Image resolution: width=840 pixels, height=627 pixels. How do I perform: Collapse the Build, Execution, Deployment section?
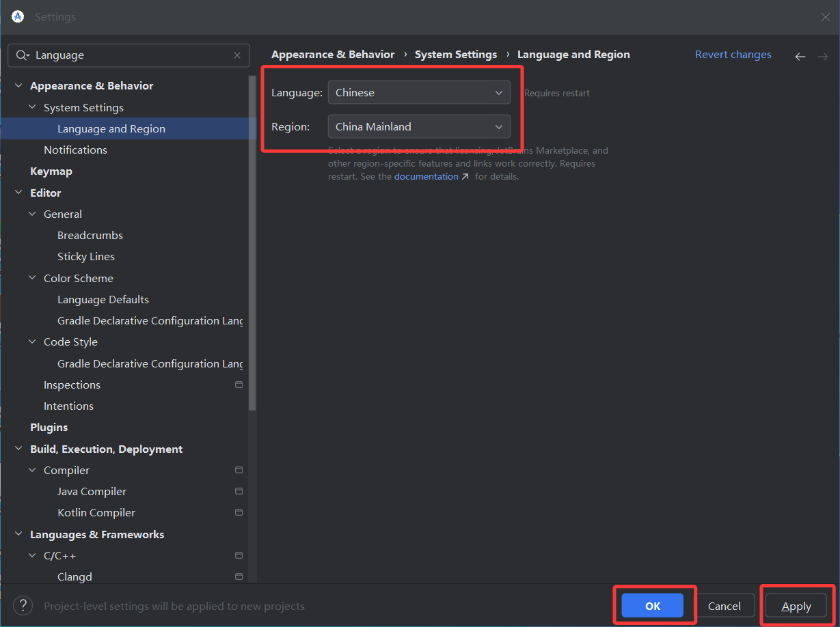[18, 449]
